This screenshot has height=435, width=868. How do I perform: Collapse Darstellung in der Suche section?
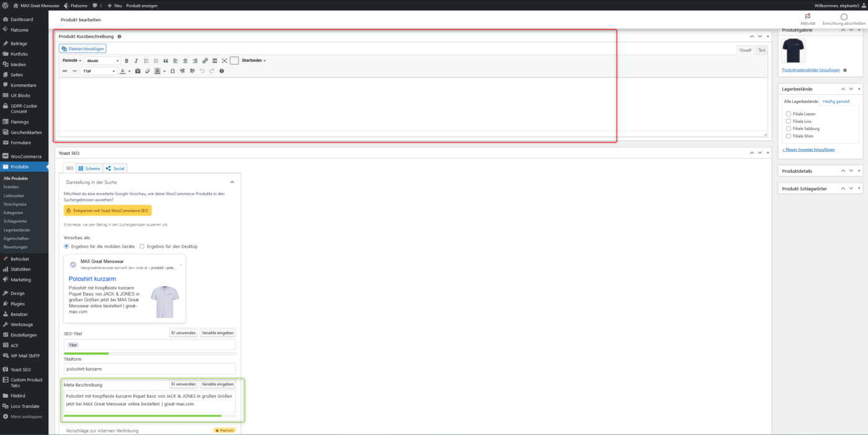[232, 182]
